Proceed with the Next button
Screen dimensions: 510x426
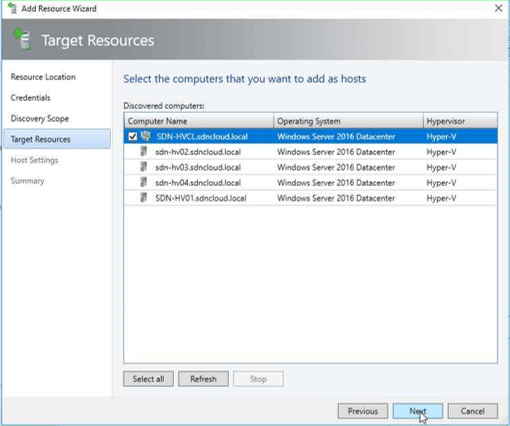pyautogui.click(x=418, y=411)
